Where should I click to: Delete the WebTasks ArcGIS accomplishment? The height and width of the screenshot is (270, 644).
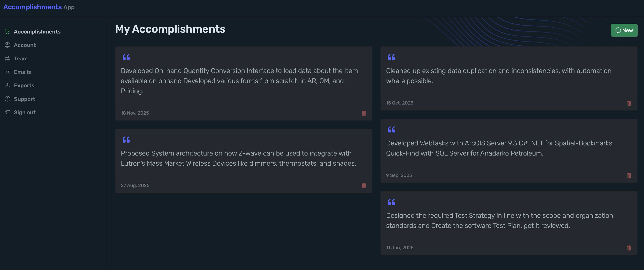click(x=629, y=176)
